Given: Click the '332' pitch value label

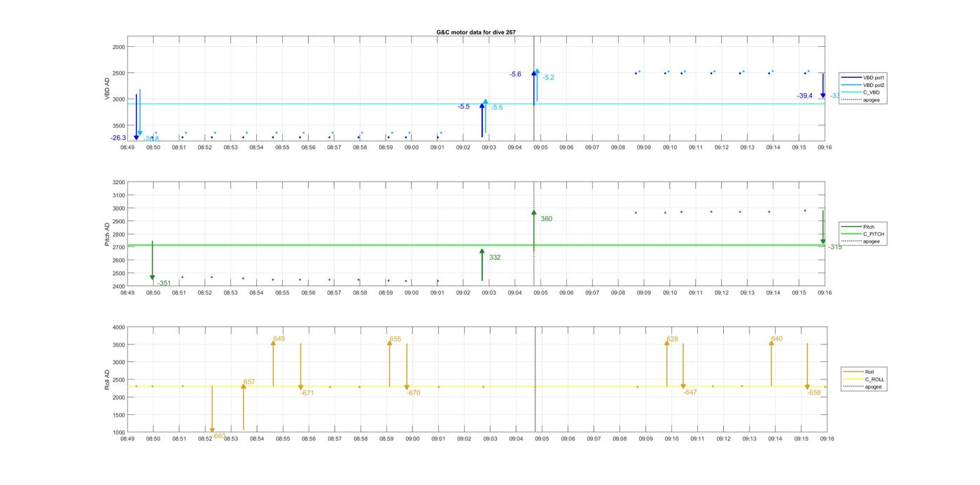Looking at the screenshot, I should point(495,258).
